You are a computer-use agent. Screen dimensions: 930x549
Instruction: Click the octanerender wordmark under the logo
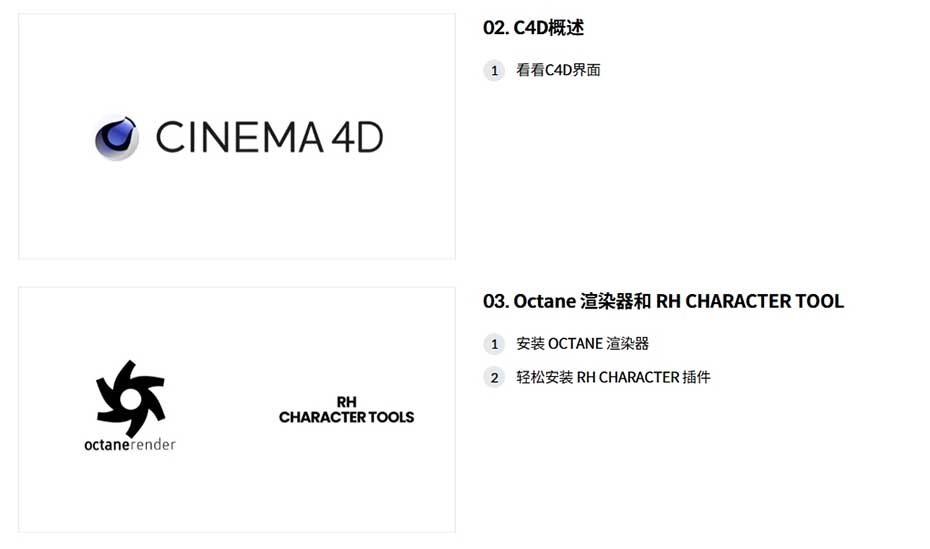130,445
